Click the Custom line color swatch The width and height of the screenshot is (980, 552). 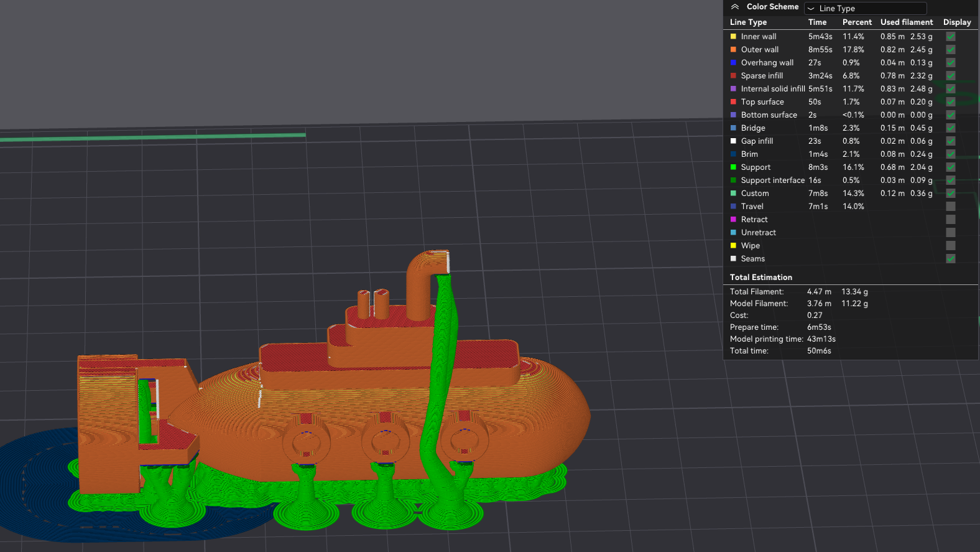click(x=733, y=194)
